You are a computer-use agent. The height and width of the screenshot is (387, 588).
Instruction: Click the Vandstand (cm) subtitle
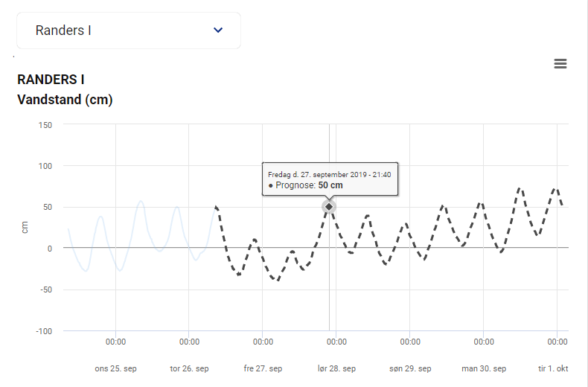click(65, 100)
